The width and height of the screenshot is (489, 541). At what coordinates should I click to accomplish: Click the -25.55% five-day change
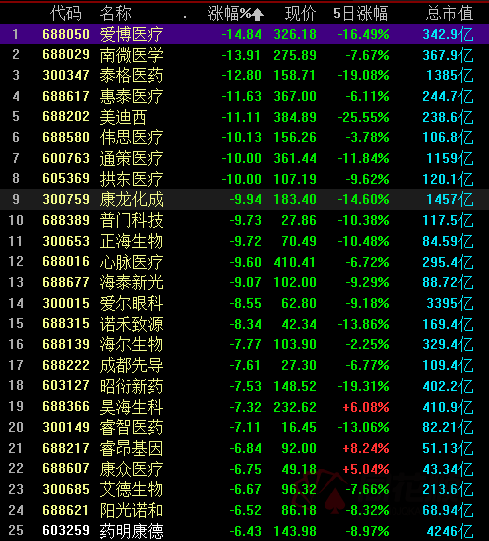point(363,117)
